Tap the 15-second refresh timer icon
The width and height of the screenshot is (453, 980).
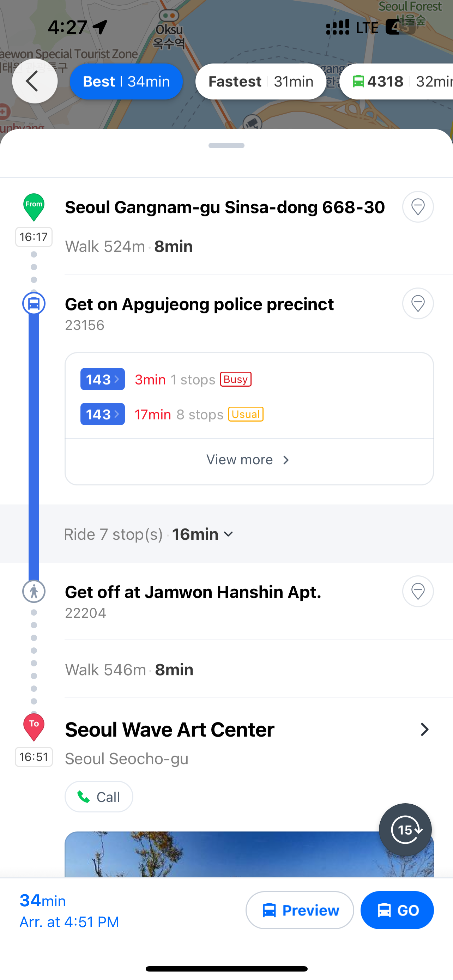405,830
